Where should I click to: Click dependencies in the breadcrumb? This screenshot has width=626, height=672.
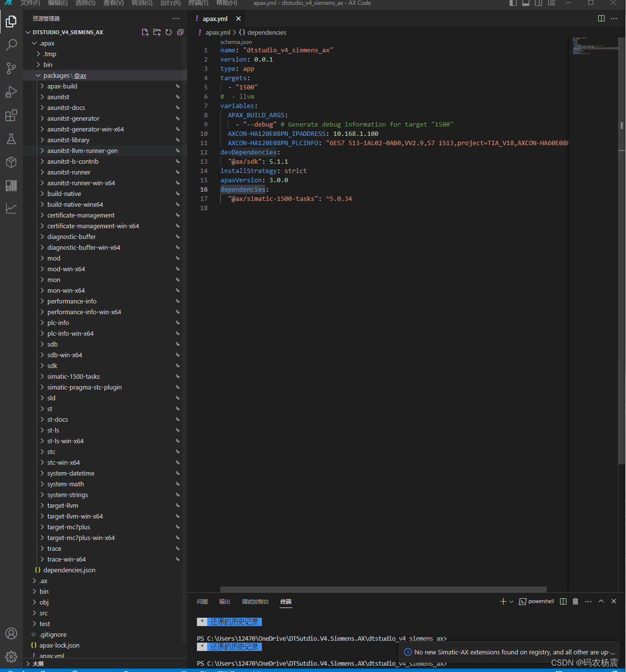pyautogui.click(x=267, y=32)
